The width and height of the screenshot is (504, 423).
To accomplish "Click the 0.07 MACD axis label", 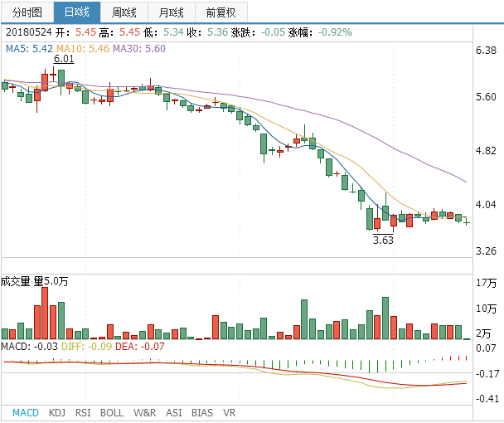I will click(486, 348).
